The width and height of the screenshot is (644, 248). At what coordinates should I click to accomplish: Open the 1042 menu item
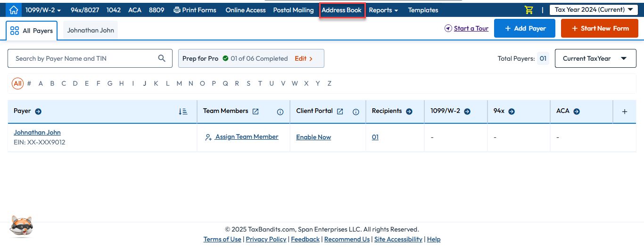point(114,10)
